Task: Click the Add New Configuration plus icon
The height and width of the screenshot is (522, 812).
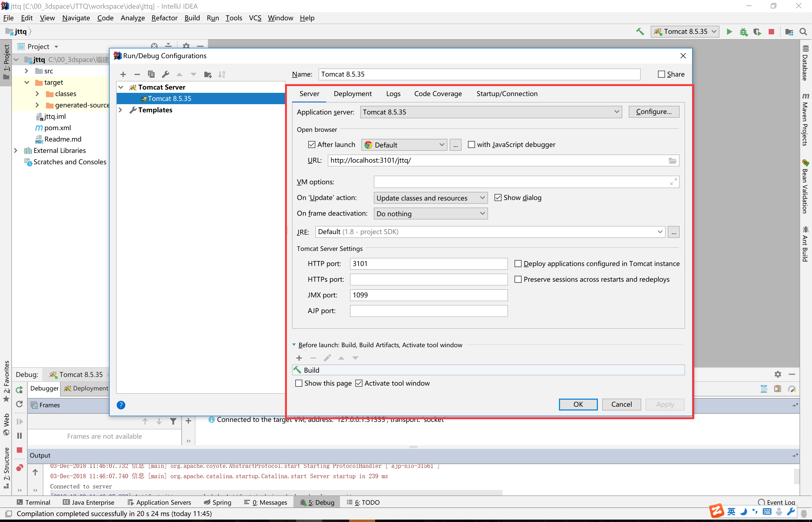Action: 123,75
